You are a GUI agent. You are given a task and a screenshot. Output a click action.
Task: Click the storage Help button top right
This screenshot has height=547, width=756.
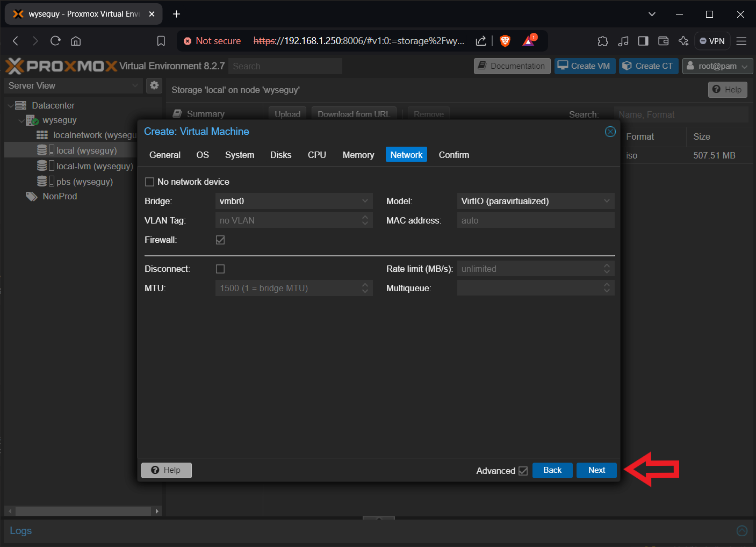click(x=728, y=90)
